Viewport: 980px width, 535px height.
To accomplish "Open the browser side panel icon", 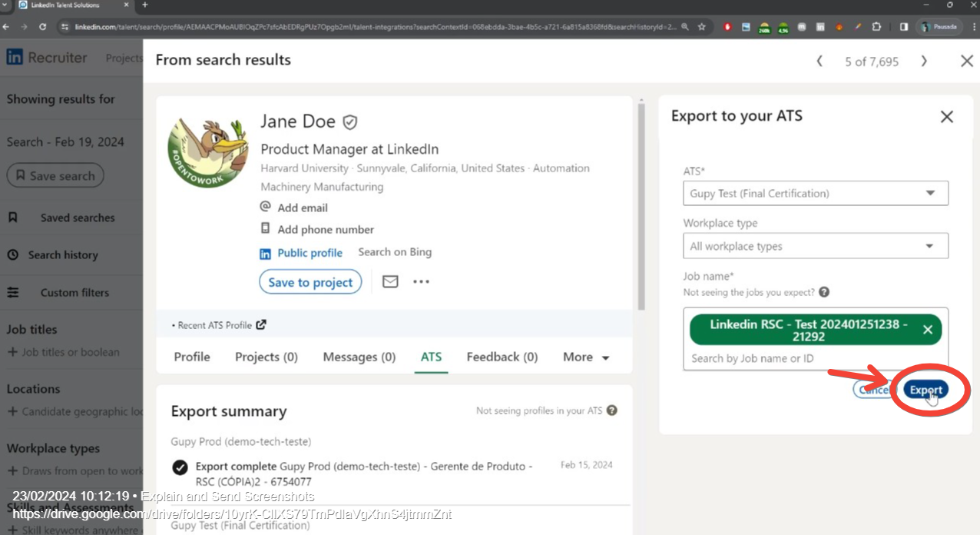I will click(x=903, y=26).
